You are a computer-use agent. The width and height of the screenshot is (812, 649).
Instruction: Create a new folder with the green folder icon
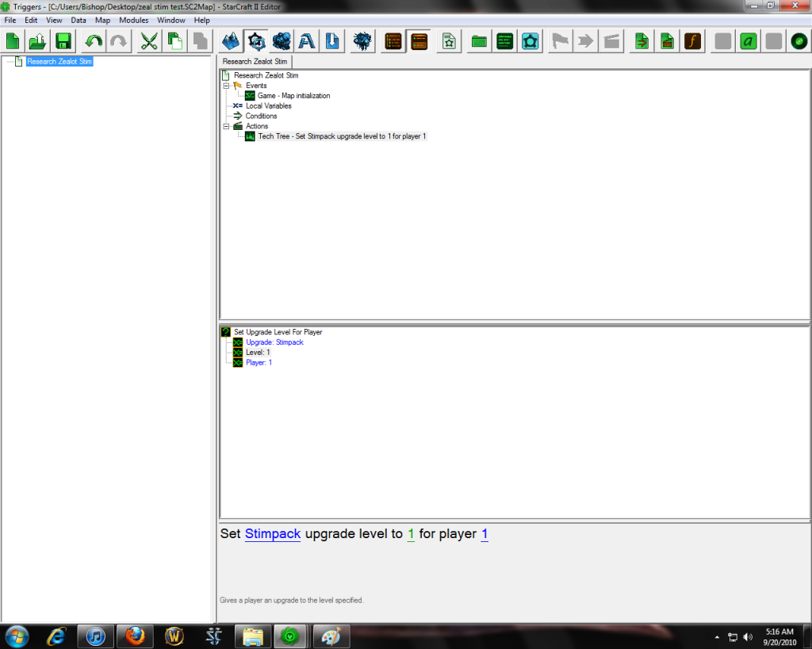[479, 41]
